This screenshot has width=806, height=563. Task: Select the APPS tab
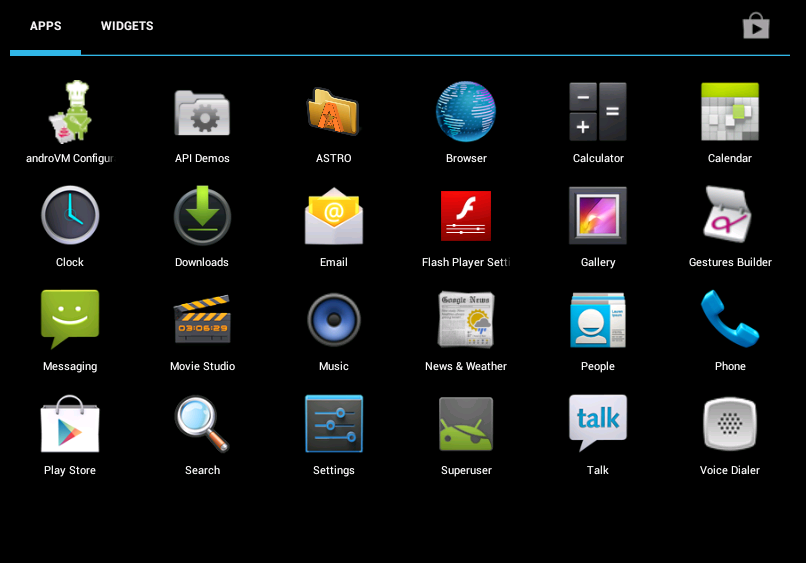pos(45,26)
